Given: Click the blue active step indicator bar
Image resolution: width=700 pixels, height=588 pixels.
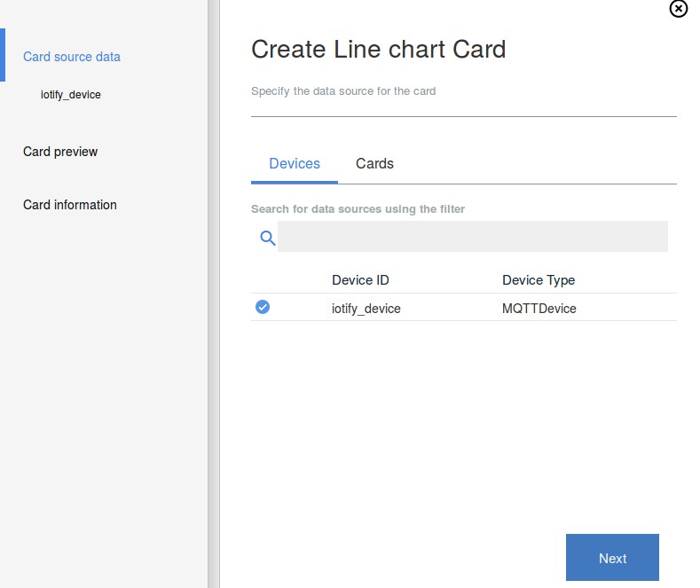Looking at the screenshot, I should [x=3, y=55].
